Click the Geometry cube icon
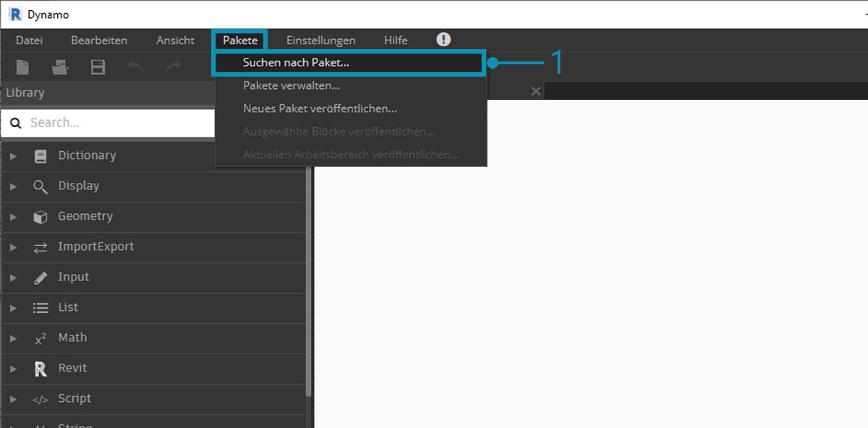The width and height of the screenshot is (868, 428). point(41,217)
